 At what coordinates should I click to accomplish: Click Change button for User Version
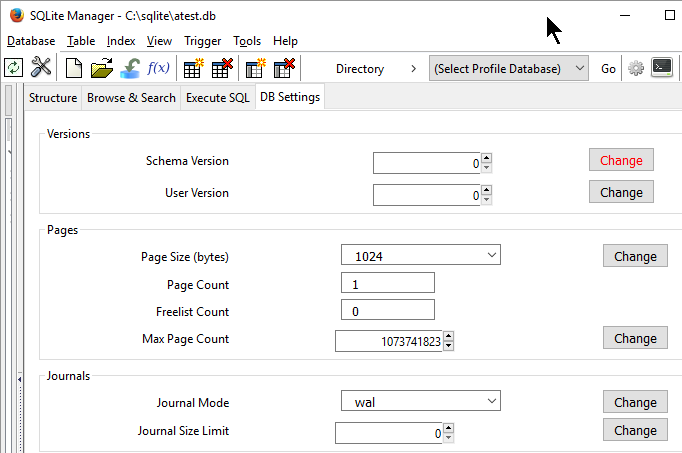621,192
